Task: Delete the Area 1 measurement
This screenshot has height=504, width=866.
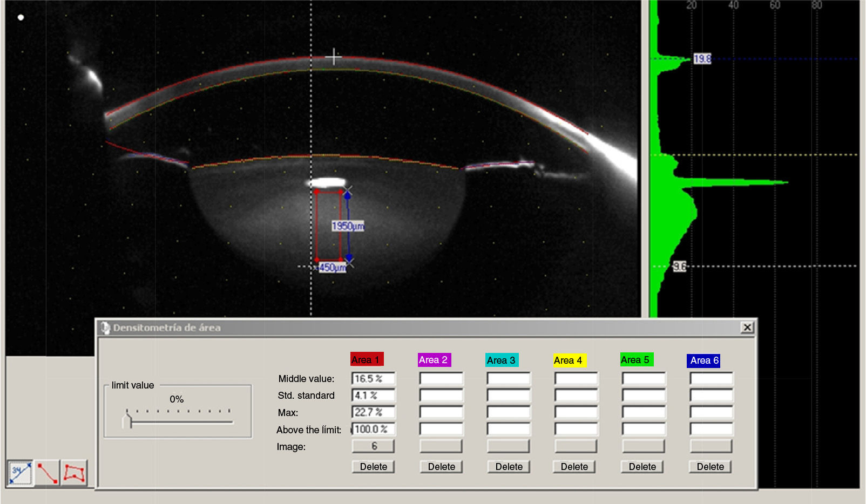Action: point(373,467)
